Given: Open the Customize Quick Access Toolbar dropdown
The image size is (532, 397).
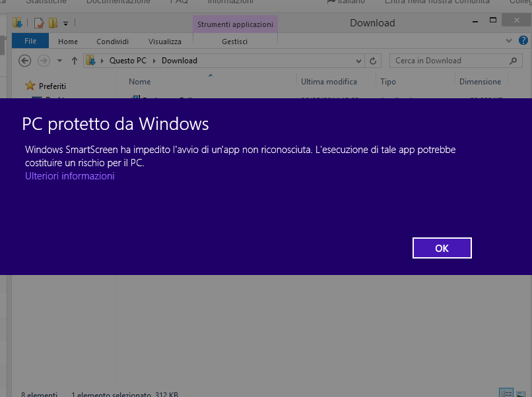Looking at the screenshot, I should click(x=66, y=23).
